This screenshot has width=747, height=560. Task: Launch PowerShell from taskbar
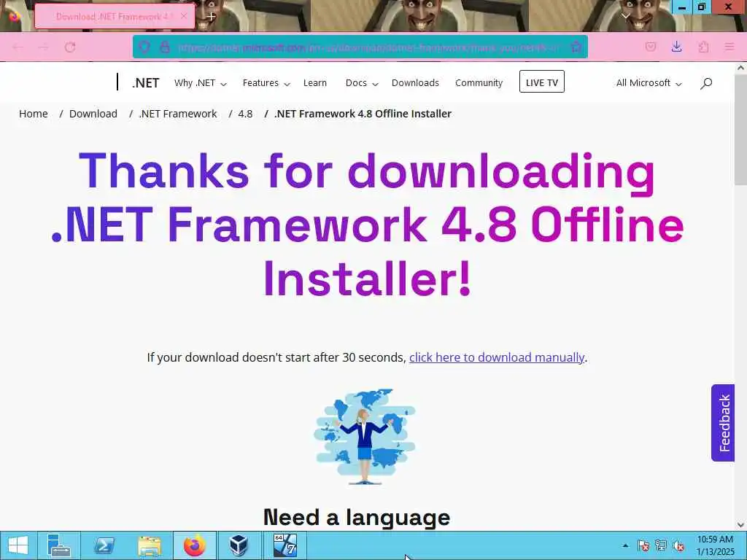click(104, 545)
